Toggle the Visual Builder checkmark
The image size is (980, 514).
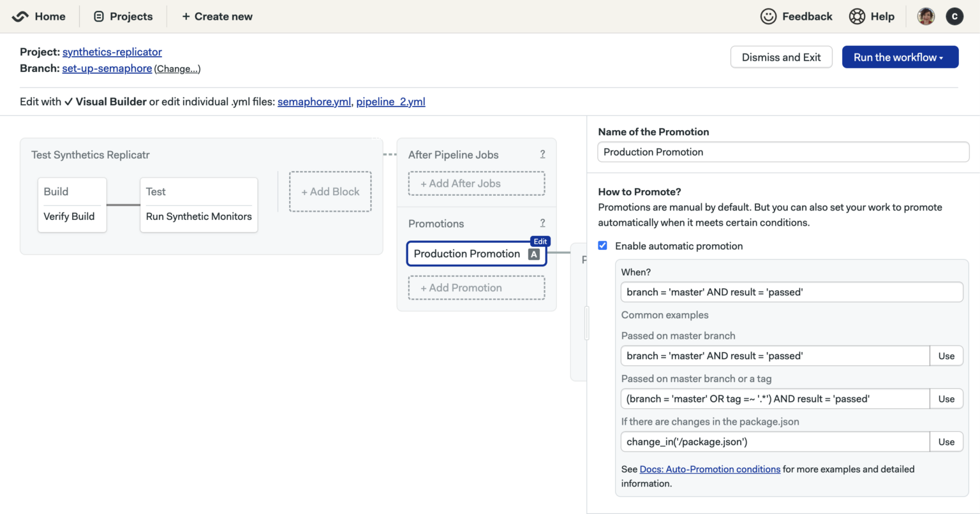68,101
